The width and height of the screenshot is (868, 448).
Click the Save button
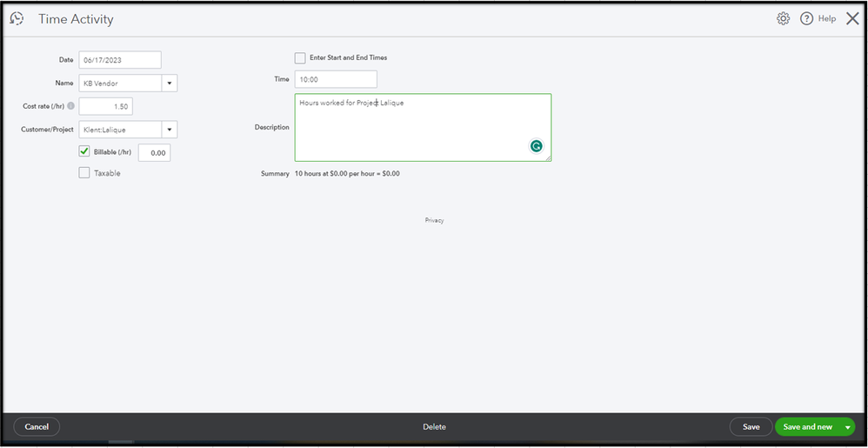click(x=751, y=427)
